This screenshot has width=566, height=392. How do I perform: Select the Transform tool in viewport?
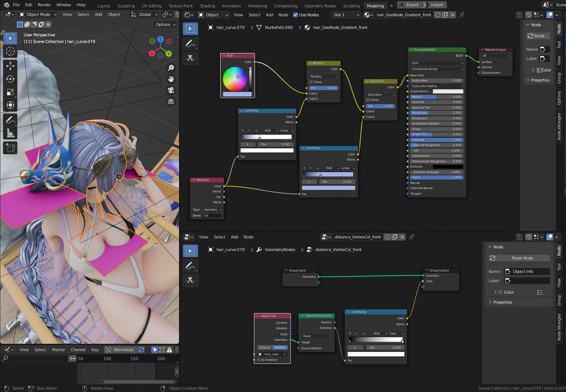(10, 105)
